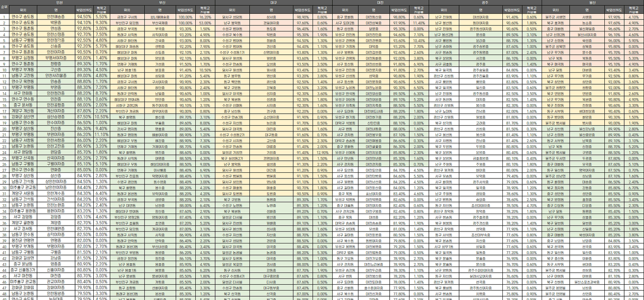Select the 인천 region header cell
644x300 pixels.
tap(59, 2)
